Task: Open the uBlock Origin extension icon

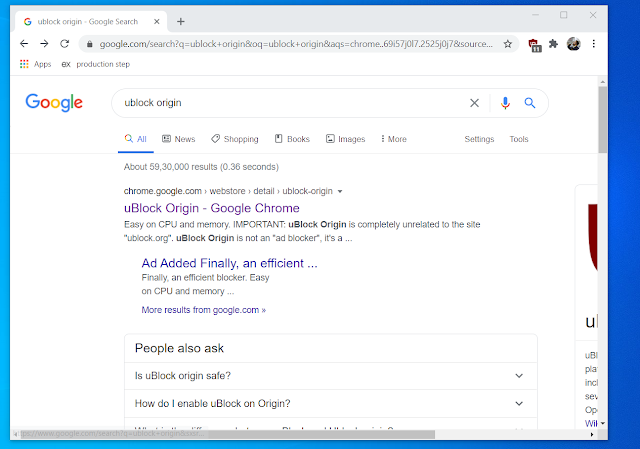Action: [x=535, y=45]
